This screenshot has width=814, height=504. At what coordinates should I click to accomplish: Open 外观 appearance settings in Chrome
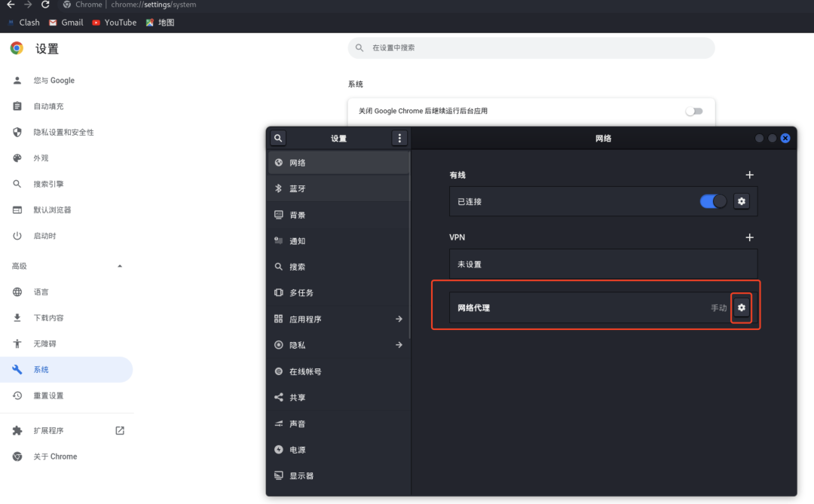pos(66,158)
